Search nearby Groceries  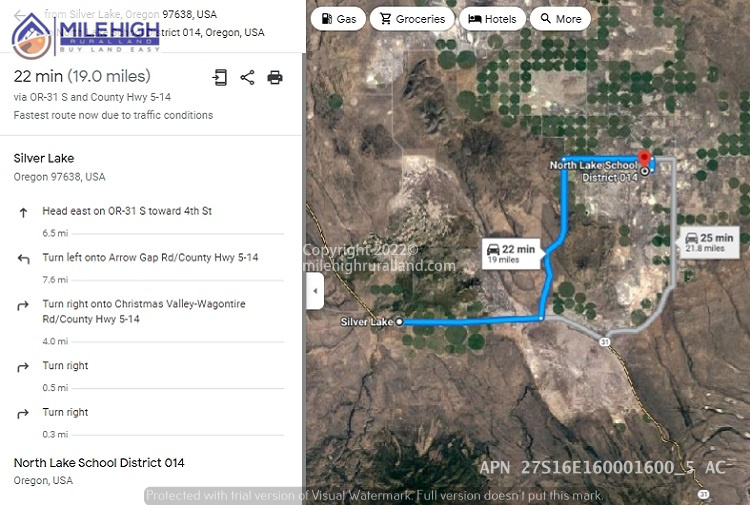412,19
